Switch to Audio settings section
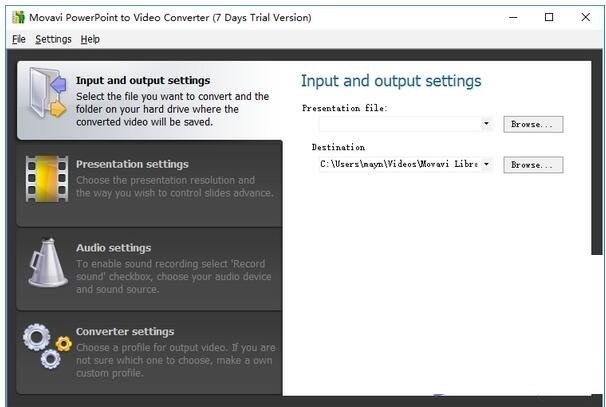Screen dimensions: 606x407 coord(149,269)
